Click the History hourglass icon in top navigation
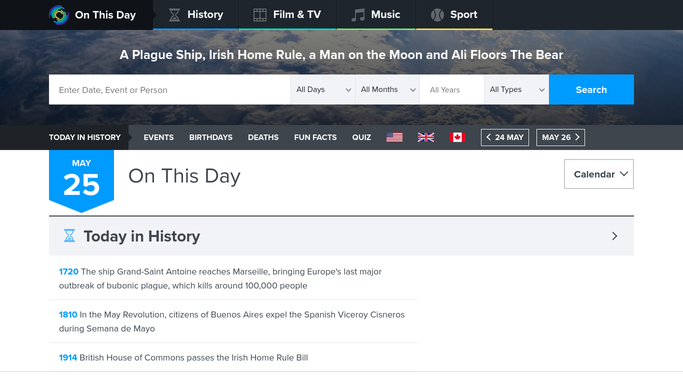This screenshot has width=683, height=384. tap(174, 15)
